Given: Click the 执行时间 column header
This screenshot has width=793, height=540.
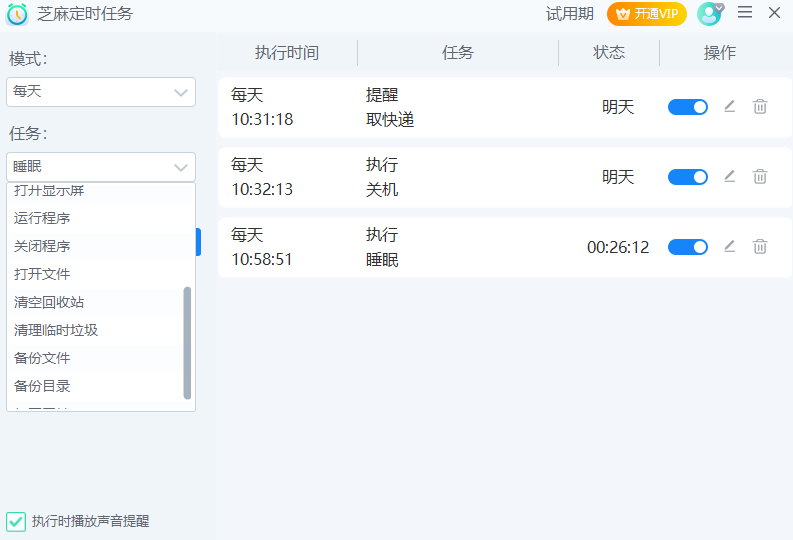Looking at the screenshot, I should [x=287, y=53].
